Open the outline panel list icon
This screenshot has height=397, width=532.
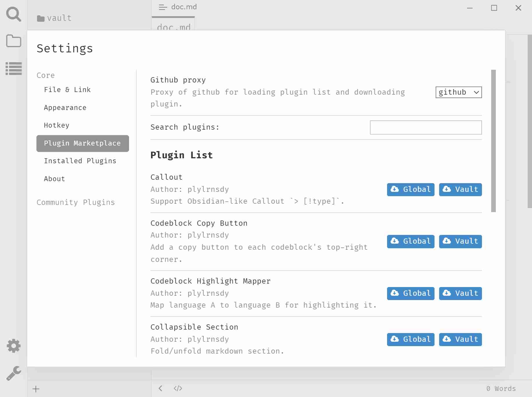(x=13, y=68)
